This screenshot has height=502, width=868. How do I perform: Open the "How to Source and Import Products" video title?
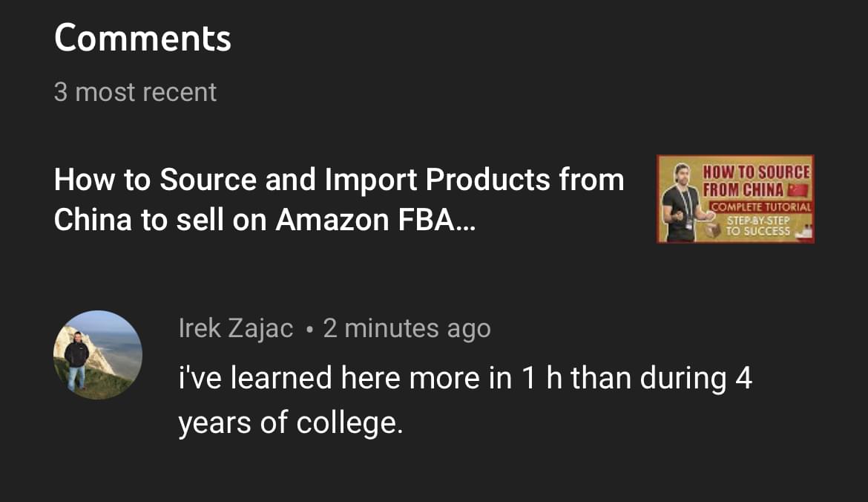[x=338, y=180]
